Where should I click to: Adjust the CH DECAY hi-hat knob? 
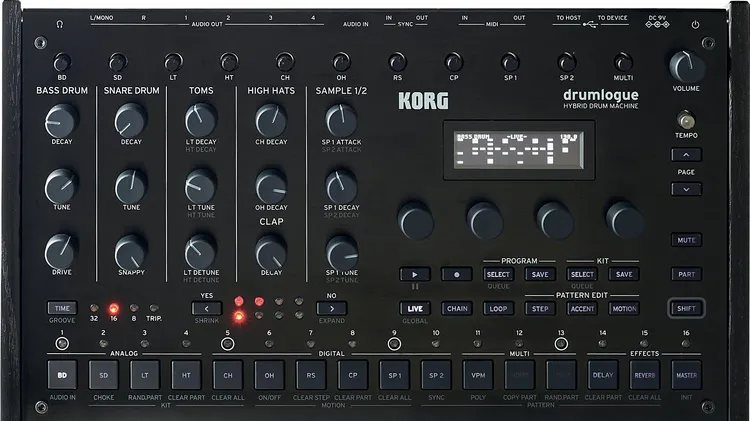pos(271,121)
